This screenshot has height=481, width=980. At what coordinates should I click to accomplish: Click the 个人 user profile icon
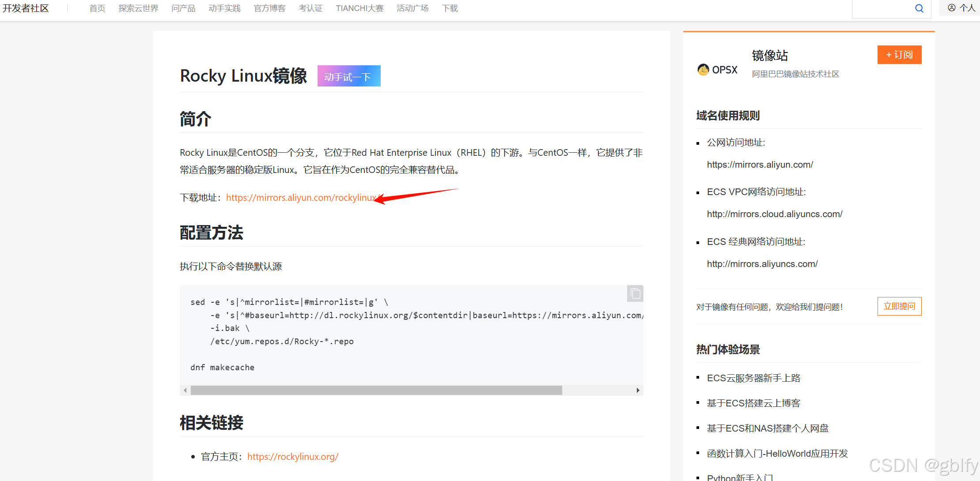coord(952,8)
